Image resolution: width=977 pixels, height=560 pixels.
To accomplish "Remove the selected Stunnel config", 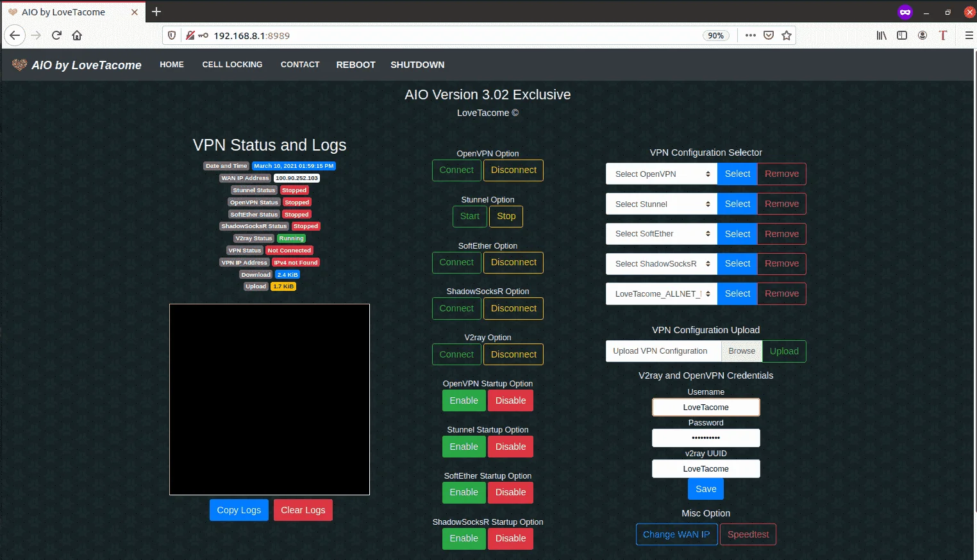I will (781, 204).
